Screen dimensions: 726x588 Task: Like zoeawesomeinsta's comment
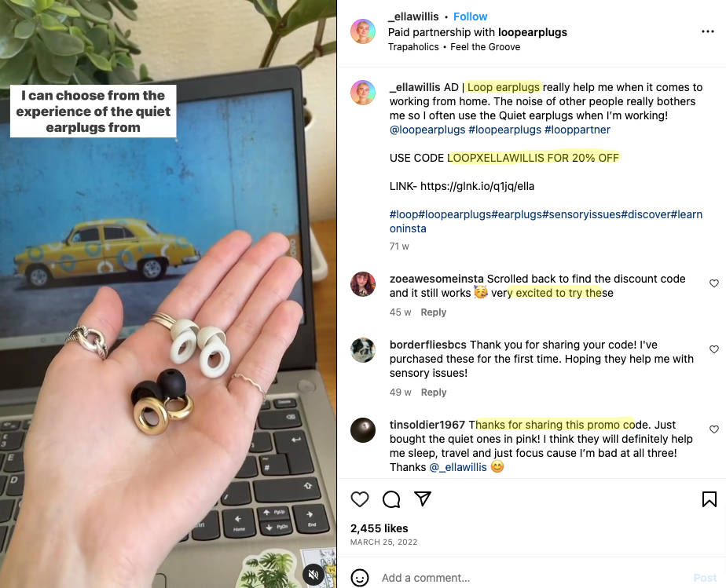(x=714, y=283)
